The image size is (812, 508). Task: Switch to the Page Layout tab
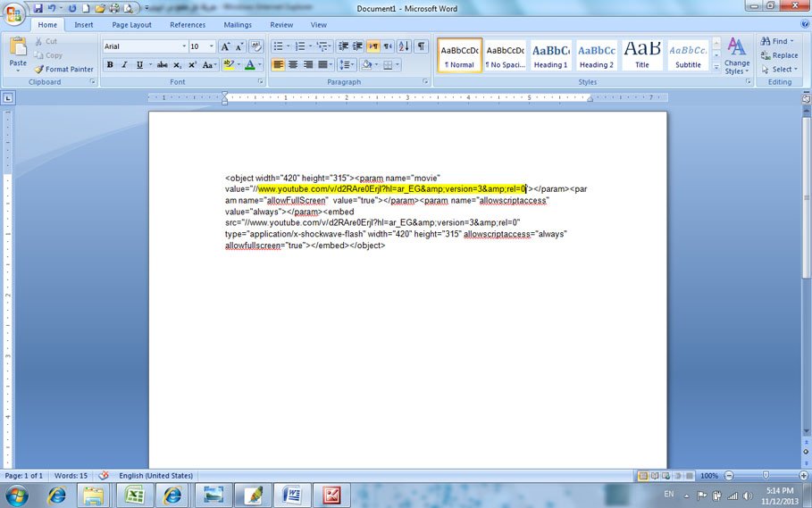click(131, 25)
